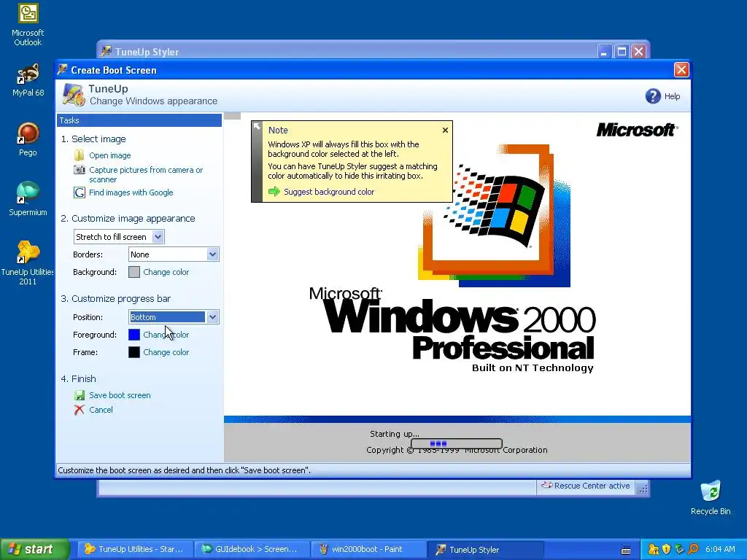Click the Open image folder icon
The image size is (747, 560).
point(79,155)
